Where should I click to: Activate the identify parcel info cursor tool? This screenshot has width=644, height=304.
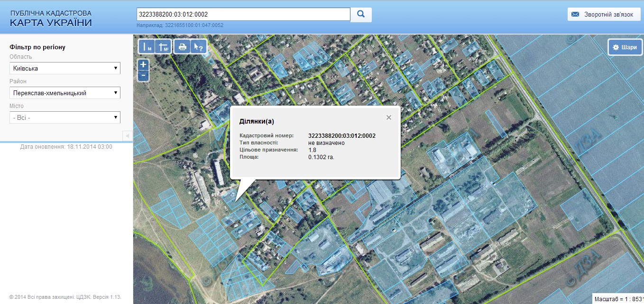click(199, 47)
